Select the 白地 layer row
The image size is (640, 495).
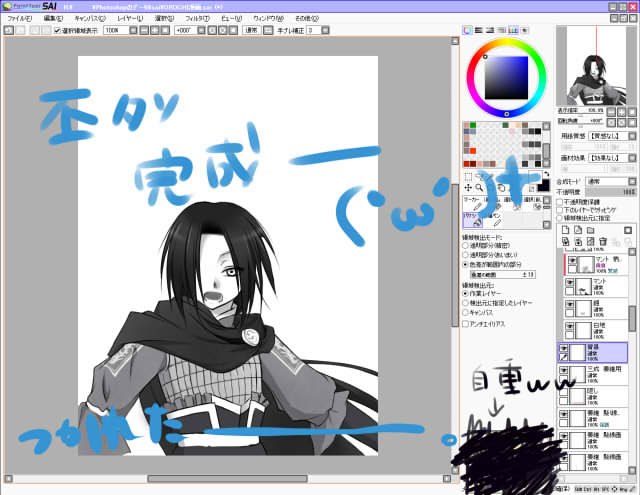596,331
